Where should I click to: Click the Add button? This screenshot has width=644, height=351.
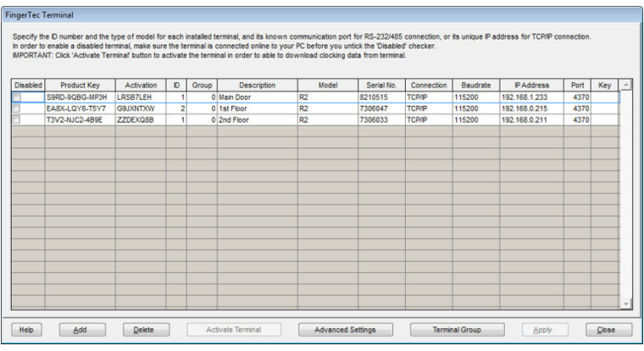click(82, 330)
